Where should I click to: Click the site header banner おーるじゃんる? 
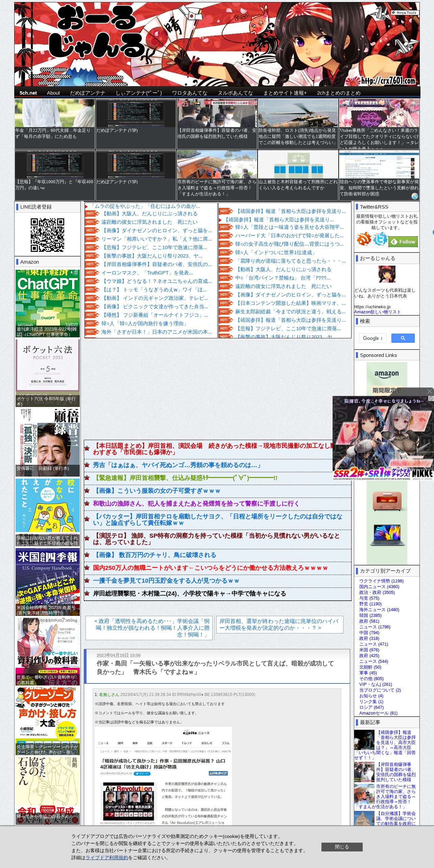[217, 44]
